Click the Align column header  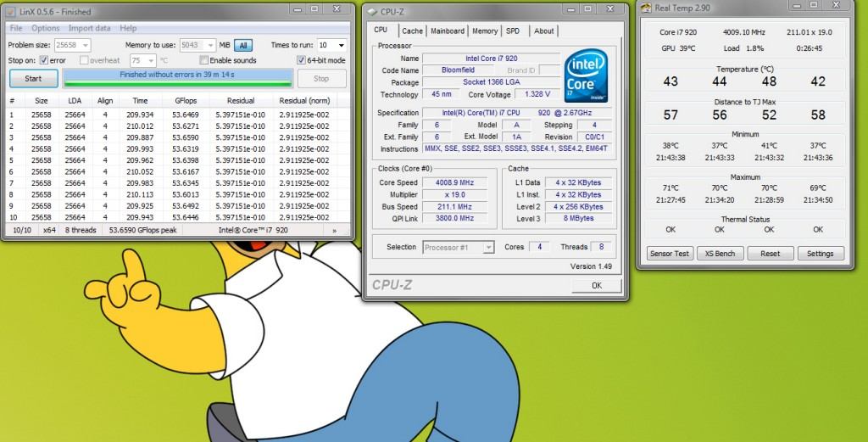[x=104, y=101]
